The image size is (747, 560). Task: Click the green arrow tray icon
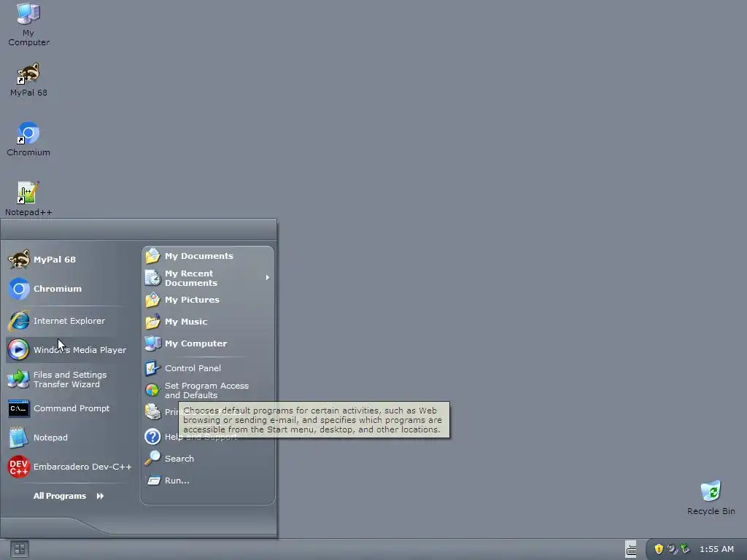click(685, 548)
